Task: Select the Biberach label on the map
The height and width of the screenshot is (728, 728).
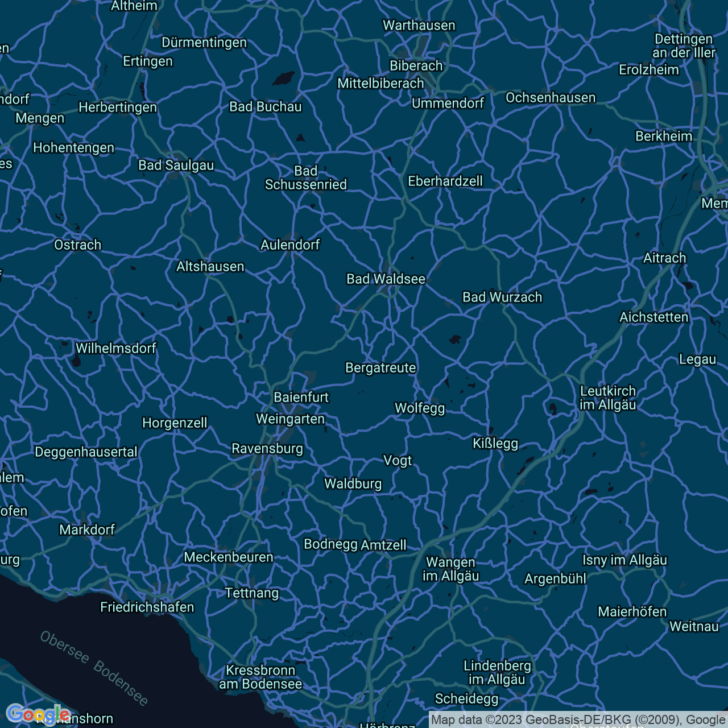Action: (x=416, y=66)
